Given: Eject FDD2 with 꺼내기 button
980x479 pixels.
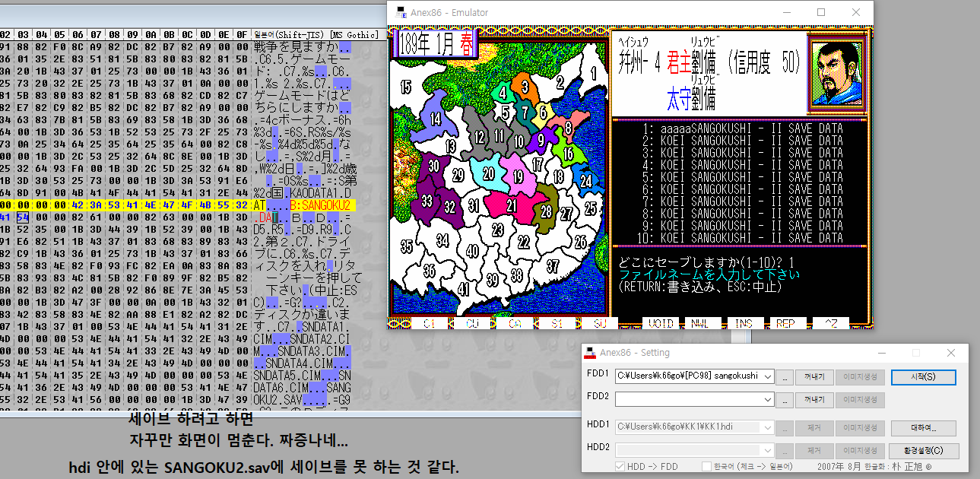Looking at the screenshot, I should [813, 400].
